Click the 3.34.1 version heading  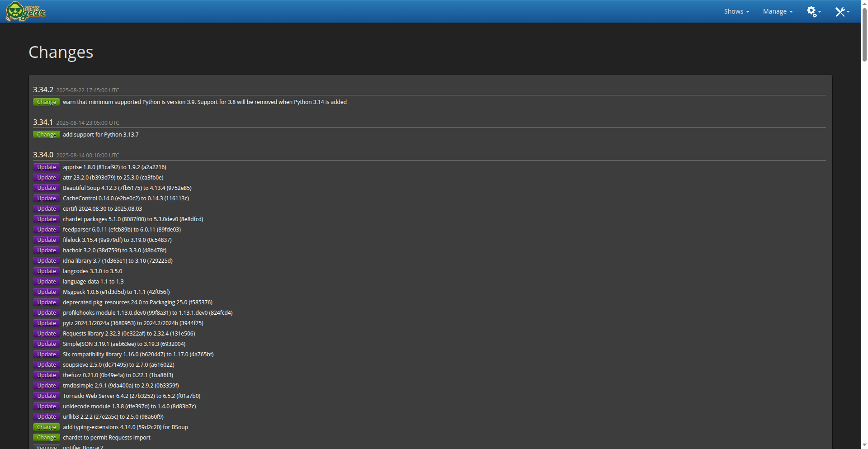tap(43, 122)
